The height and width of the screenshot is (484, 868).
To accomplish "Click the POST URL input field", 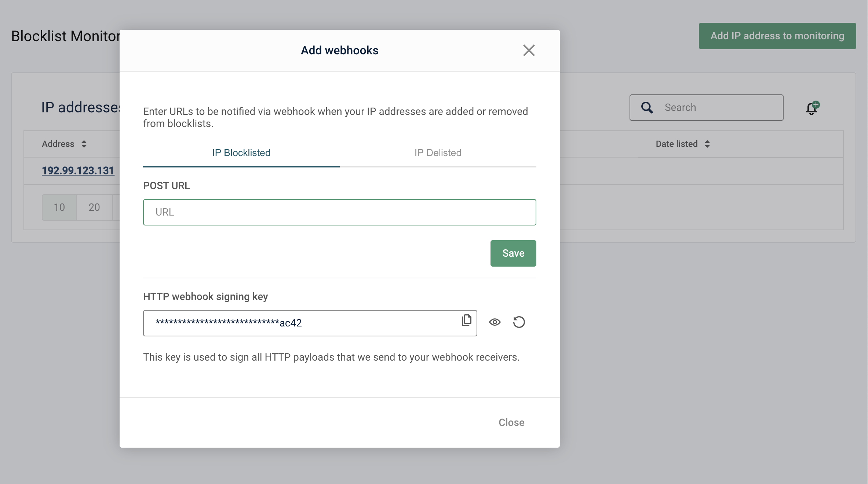I will pos(339,212).
